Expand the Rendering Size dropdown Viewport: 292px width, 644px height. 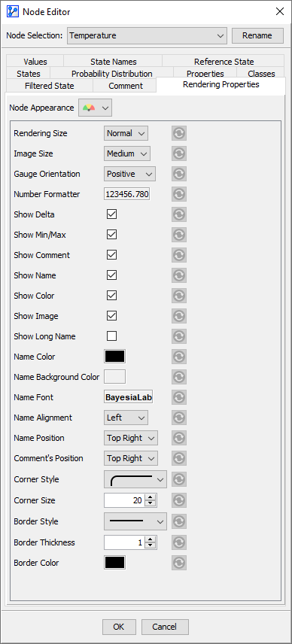(x=126, y=133)
